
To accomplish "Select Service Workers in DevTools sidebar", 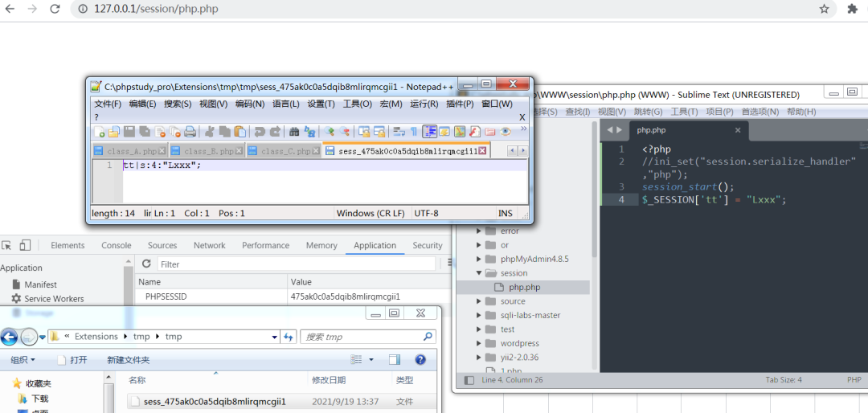I will point(54,299).
